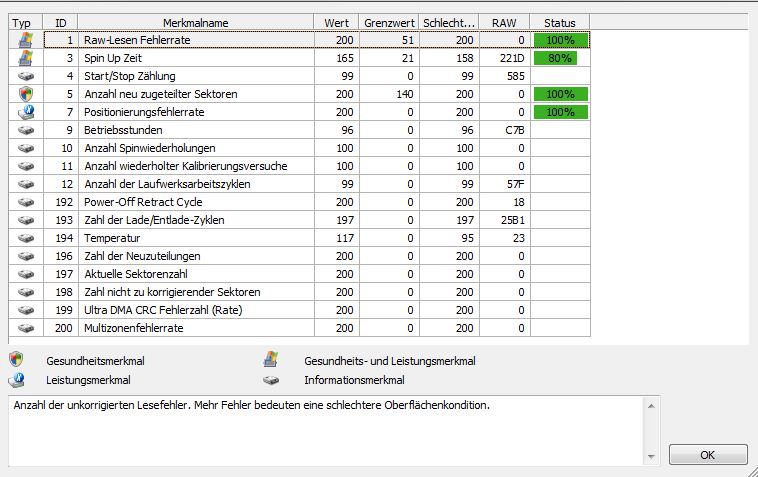Sort by the RAW column header
Image resolution: width=758 pixels, height=477 pixels.
[504, 23]
